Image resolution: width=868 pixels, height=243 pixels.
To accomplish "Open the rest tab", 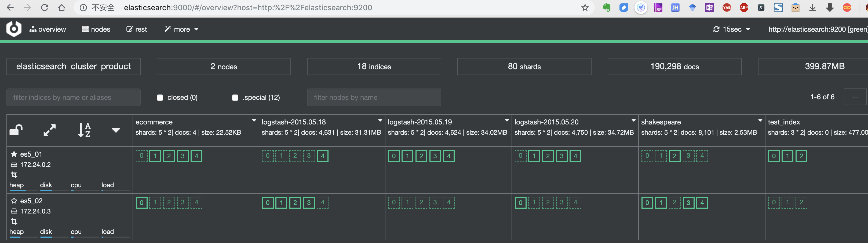I will pyautogui.click(x=136, y=29).
